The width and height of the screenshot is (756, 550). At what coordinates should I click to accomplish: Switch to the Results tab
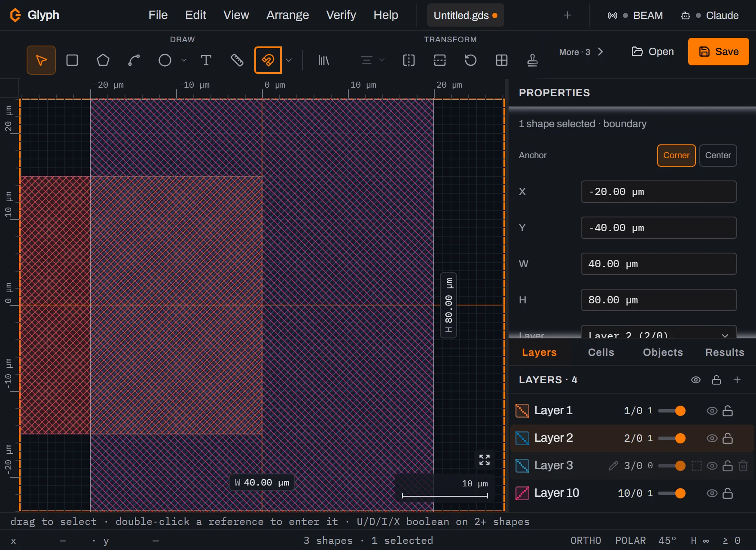click(x=725, y=352)
